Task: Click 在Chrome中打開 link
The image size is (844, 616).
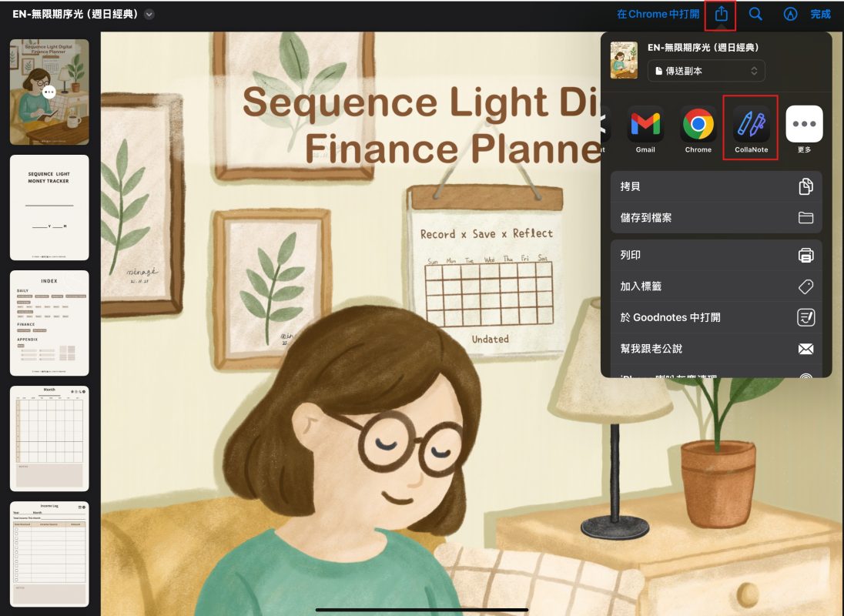Action: tap(658, 15)
